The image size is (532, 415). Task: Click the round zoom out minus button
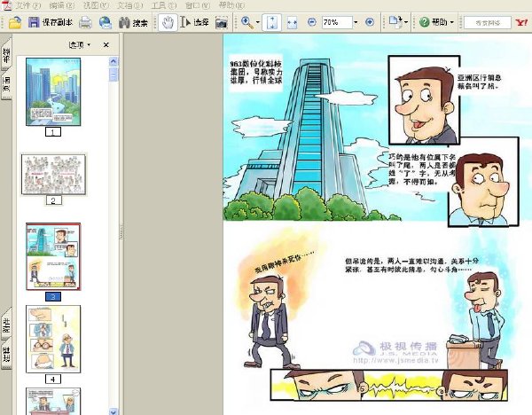click(x=311, y=22)
